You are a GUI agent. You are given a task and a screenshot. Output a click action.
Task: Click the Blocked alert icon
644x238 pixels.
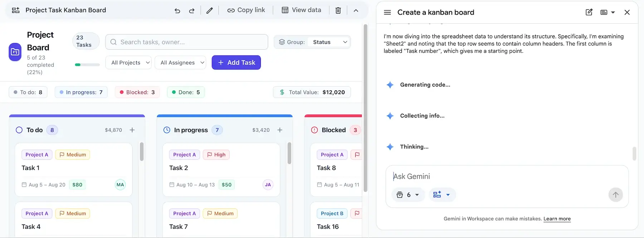click(x=314, y=130)
